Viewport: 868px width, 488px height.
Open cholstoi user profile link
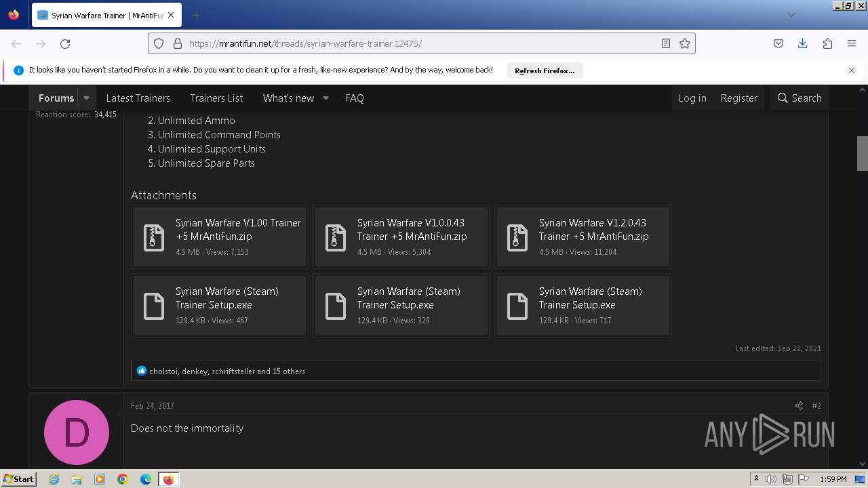click(x=163, y=371)
